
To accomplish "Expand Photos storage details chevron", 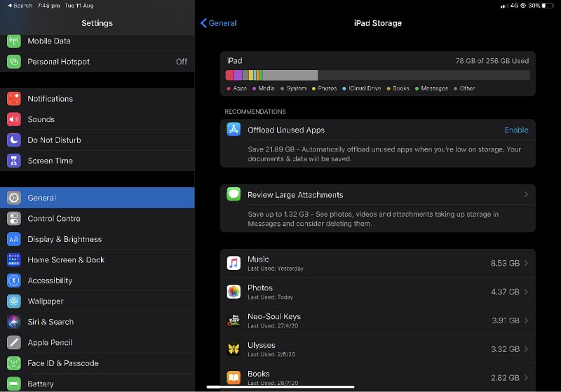I will (526, 292).
